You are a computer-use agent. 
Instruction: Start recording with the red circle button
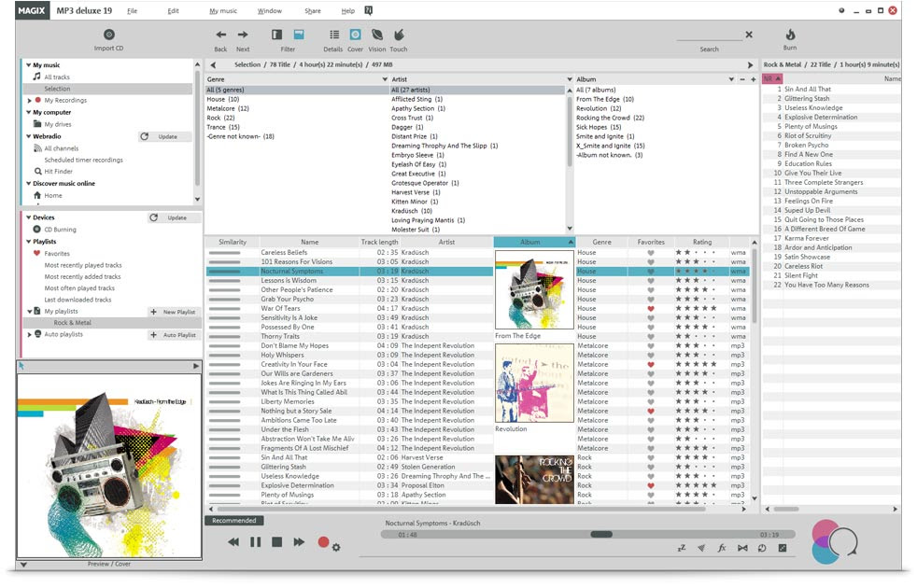tap(323, 543)
